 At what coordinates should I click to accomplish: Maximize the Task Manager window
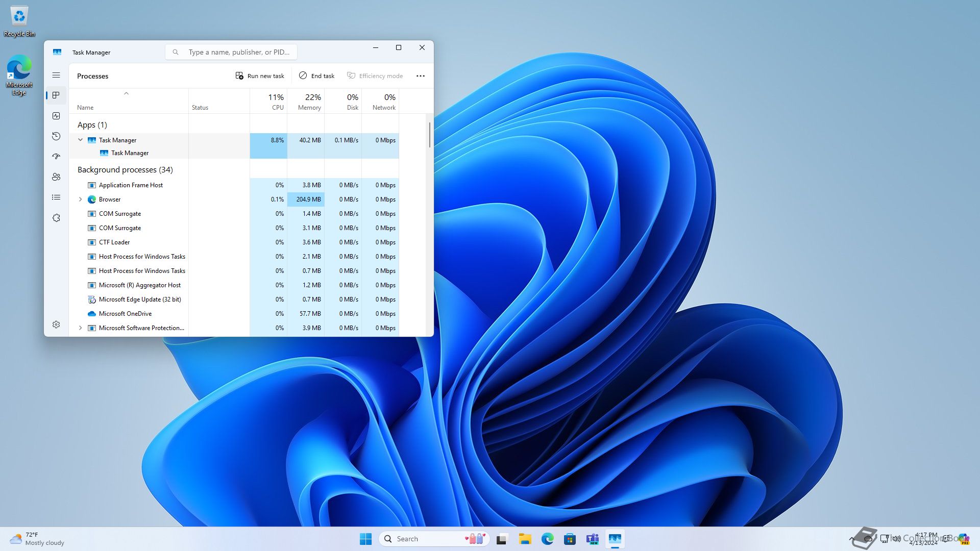[399, 47]
